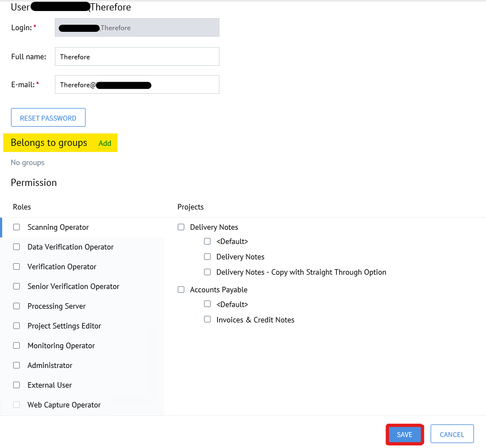Viewport: 486px width, 448px height.
Task: Click the Administrator role label text
Action: pos(50,366)
